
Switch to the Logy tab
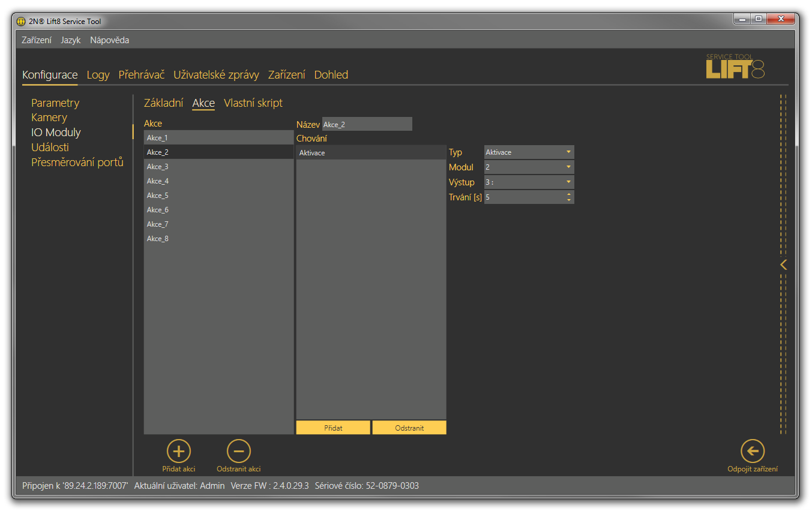click(98, 75)
